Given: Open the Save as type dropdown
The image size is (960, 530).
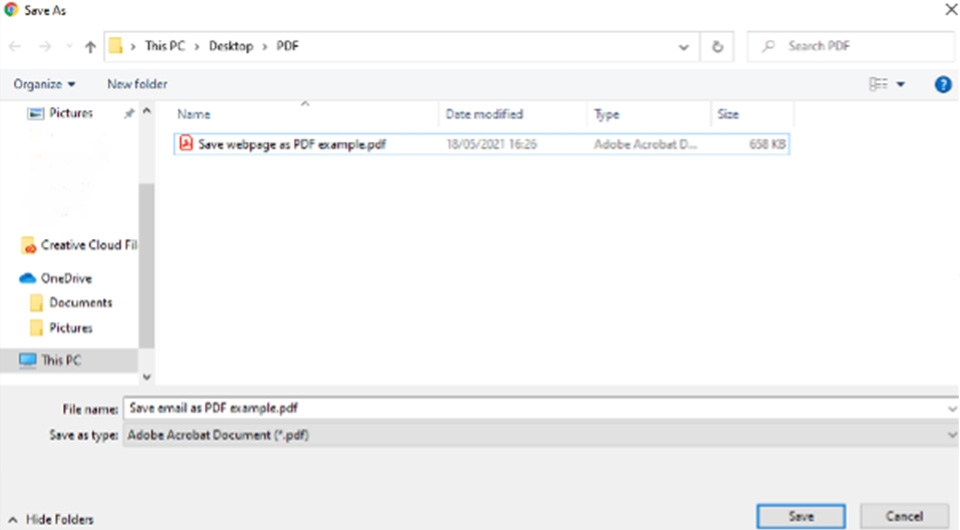Looking at the screenshot, I should pos(541,435).
